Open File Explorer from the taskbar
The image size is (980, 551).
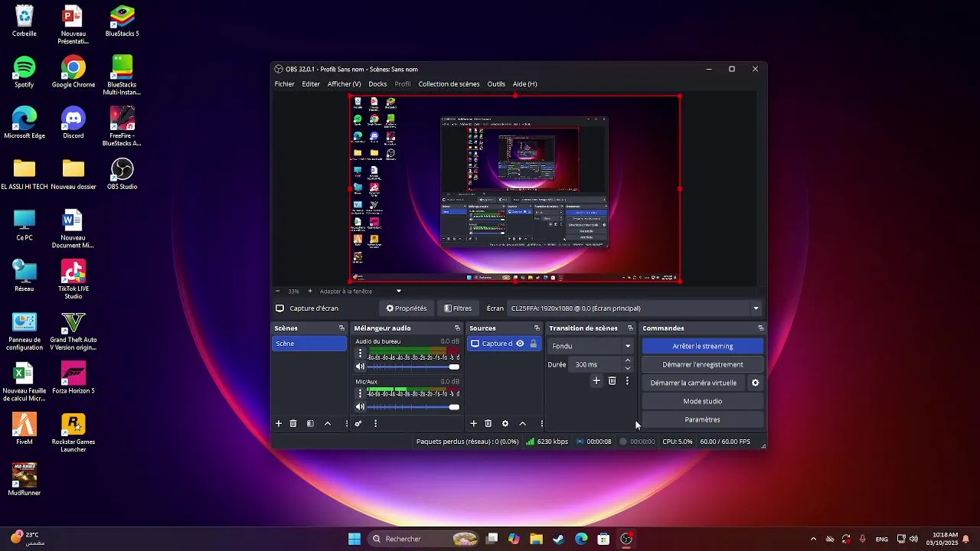click(x=536, y=539)
